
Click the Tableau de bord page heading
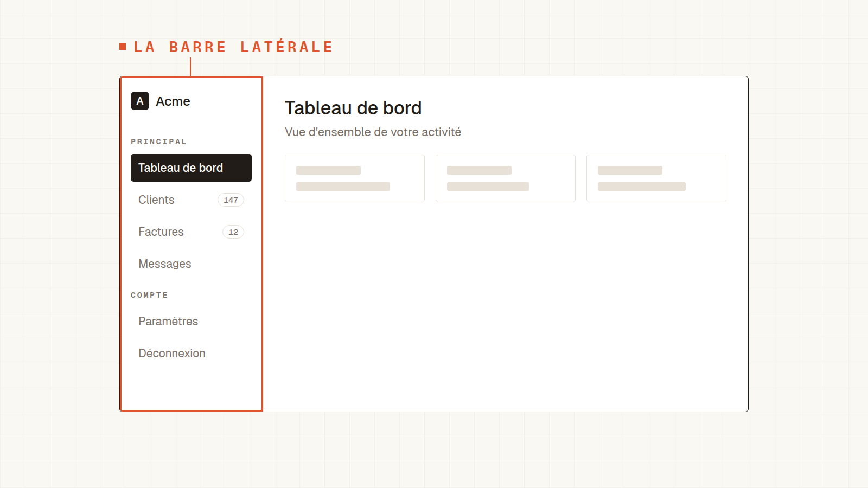point(353,108)
